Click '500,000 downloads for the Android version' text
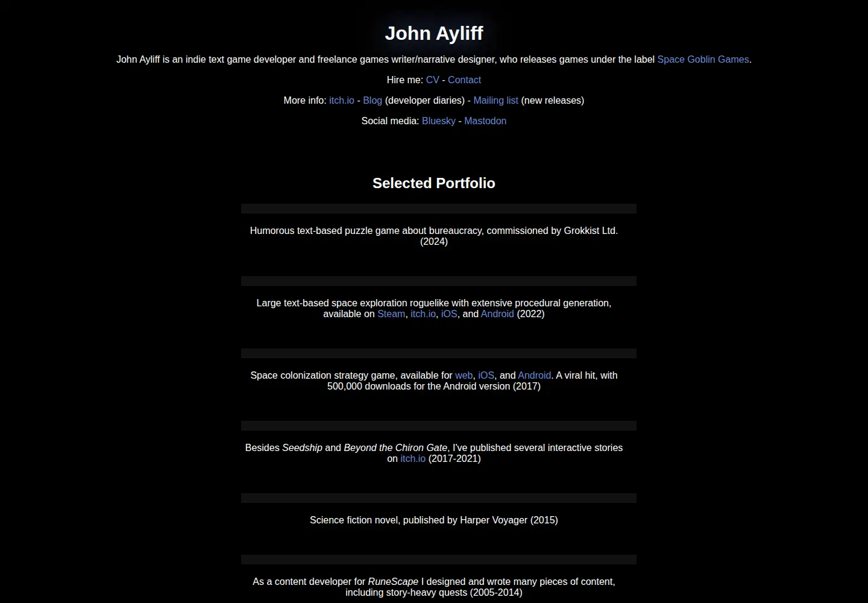The image size is (868, 603). [x=419, y=386]
